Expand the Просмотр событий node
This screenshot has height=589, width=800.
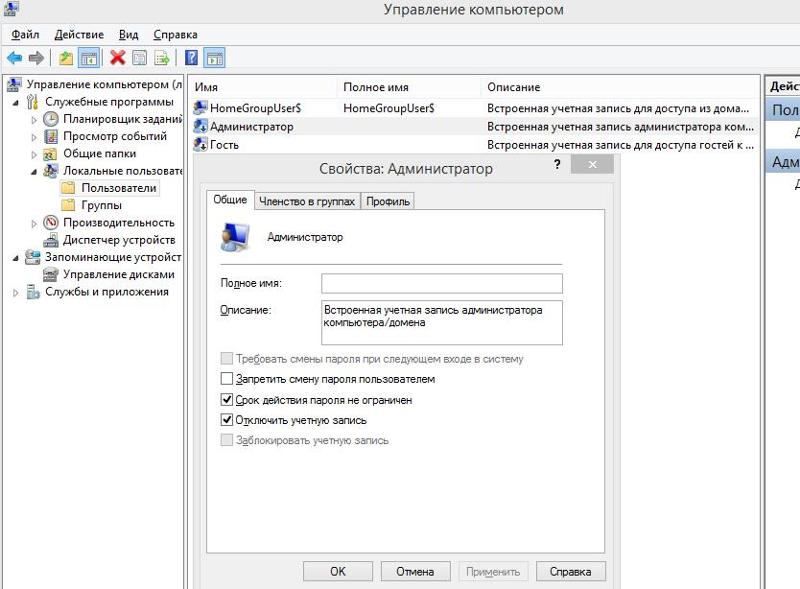click(34, 137)
